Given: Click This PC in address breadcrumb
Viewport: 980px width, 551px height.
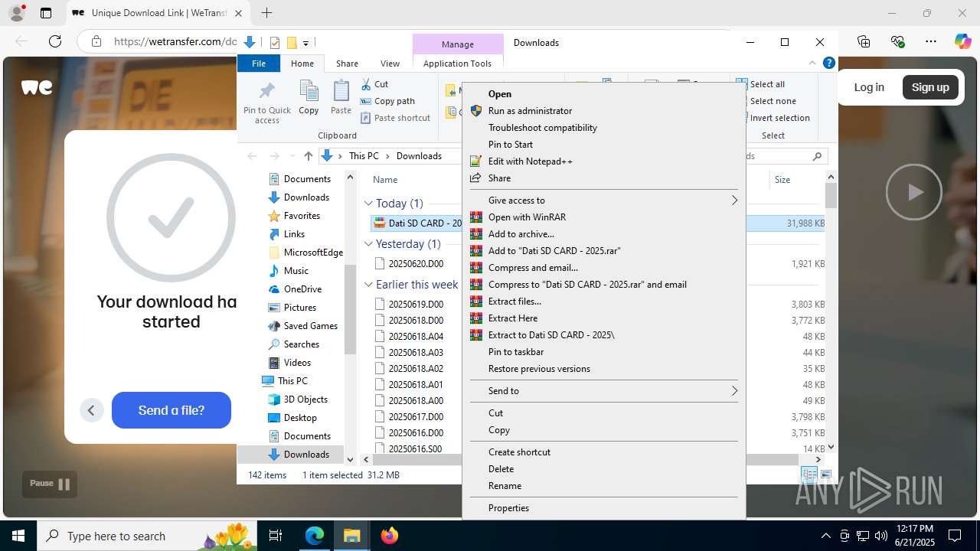Looking at the screenshot, I should pyautogui.click(x=364, y=155).
